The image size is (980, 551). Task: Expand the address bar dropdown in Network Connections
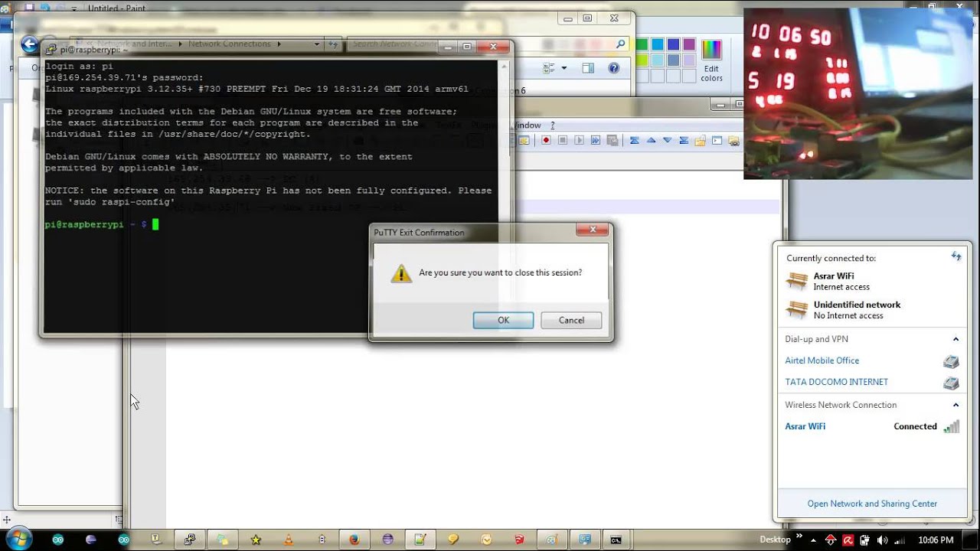coord(317,44)
